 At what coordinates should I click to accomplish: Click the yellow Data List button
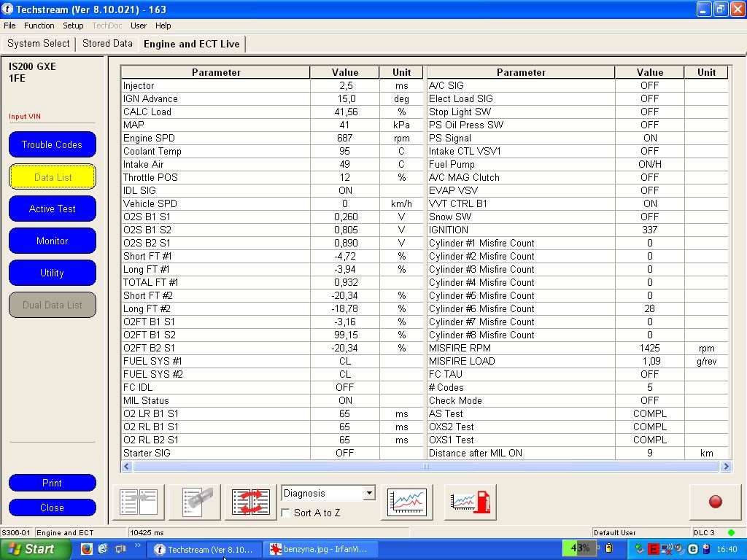pos(53,177)
